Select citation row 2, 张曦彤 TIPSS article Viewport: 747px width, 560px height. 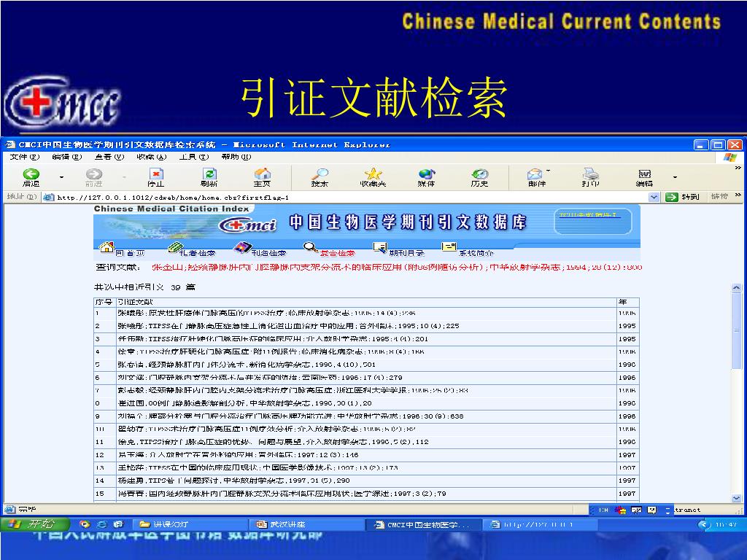tap(366, 326)
